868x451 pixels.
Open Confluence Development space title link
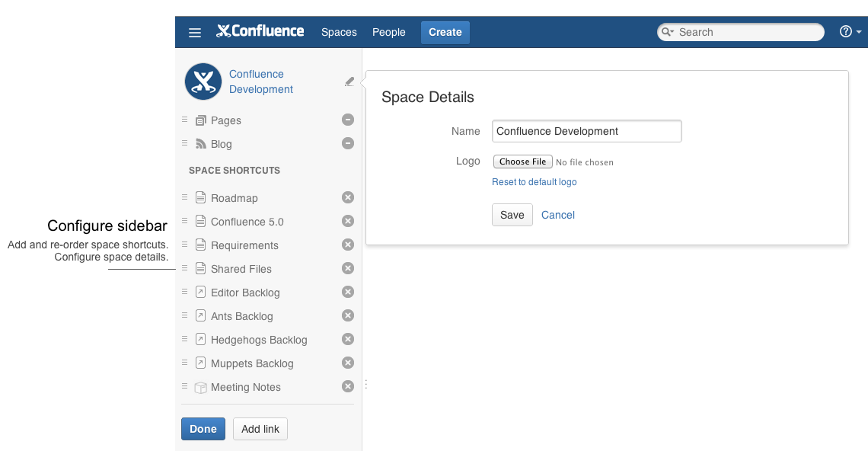tap(260, 82)
